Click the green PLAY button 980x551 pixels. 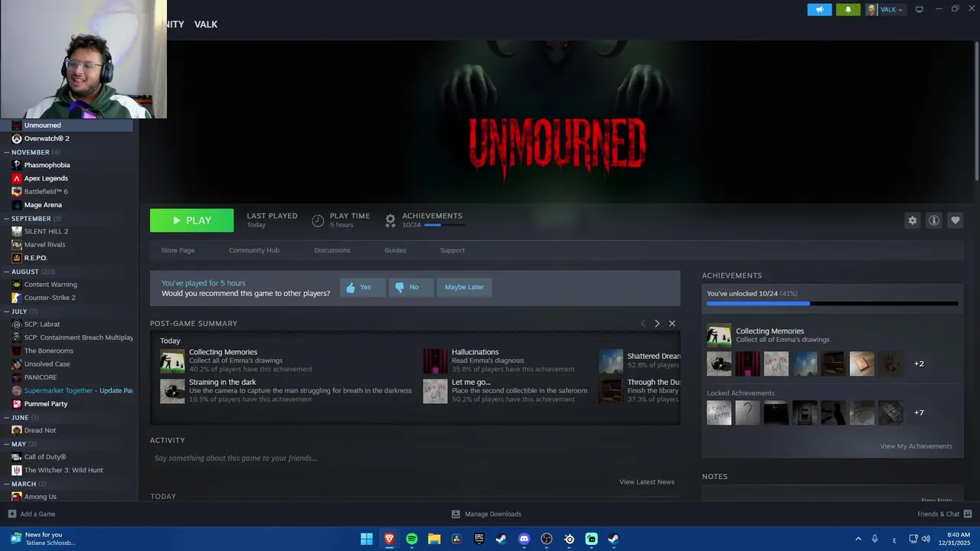pos(191,220)
